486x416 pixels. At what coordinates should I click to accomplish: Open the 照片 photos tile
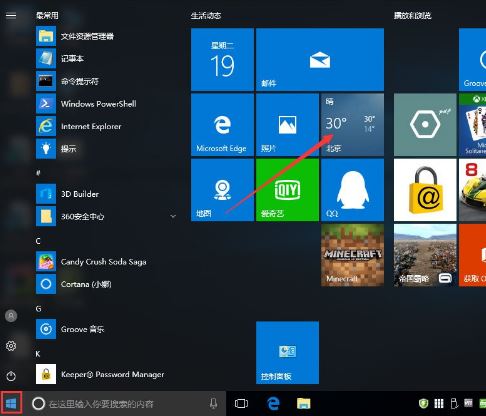pos(287,125)
